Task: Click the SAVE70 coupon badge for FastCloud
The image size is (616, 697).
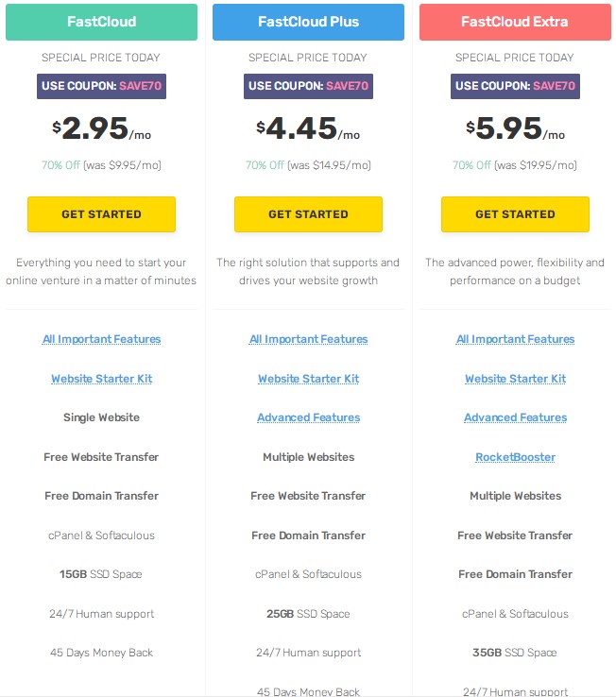Action: click(x=101, y=86)
